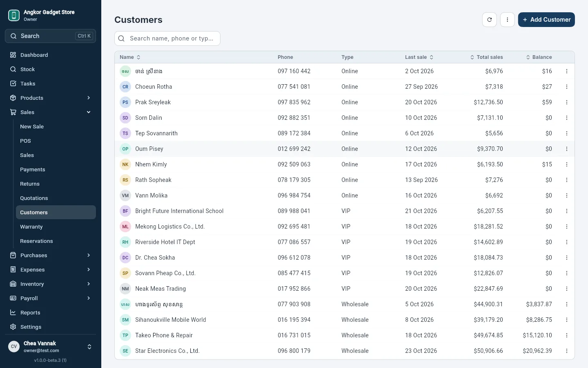Click the Angkor Gadget Store logo icon
Image resolution: width=588 pixels, height=368 pixels.
coord(14,16)
